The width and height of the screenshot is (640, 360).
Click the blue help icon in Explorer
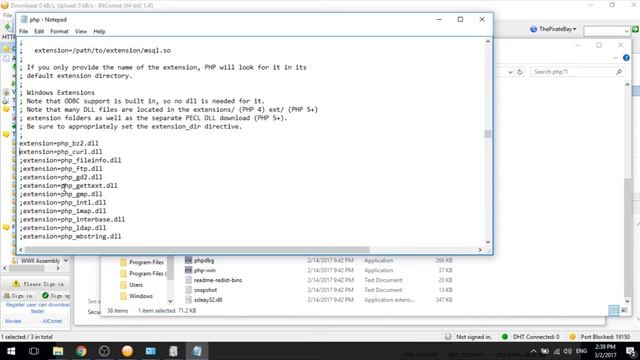pos(626,58)
